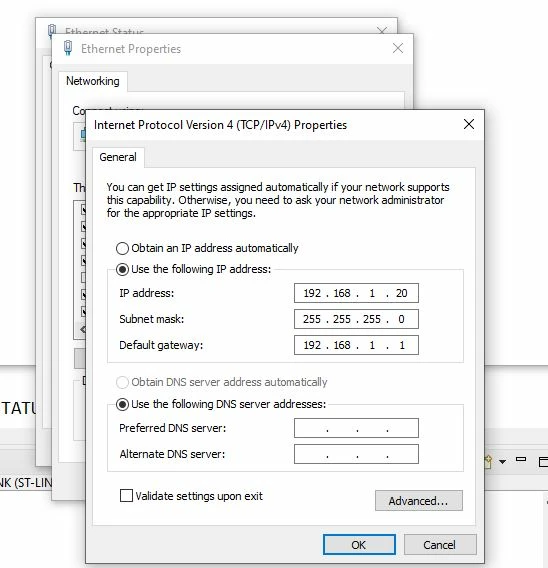548x568 pixels.
Task: Click the minimize view icon in background panel
Action: tap(521, 459)
